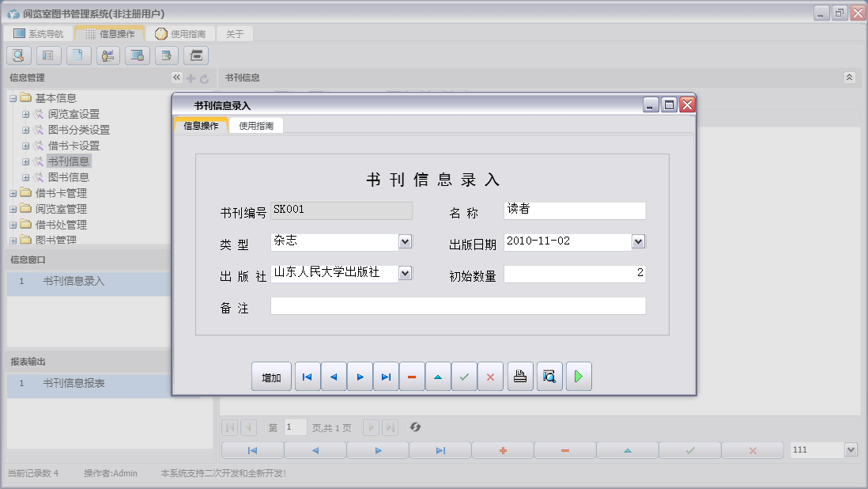868x489 pixels.
Task: Open the 出版日期 date picker dropdown
Action: (639, 241)
